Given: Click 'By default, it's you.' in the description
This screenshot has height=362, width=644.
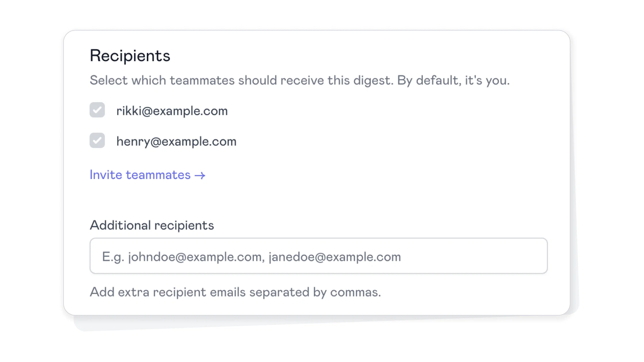Looking at the screenshot, I should click(x=453, y=80).
